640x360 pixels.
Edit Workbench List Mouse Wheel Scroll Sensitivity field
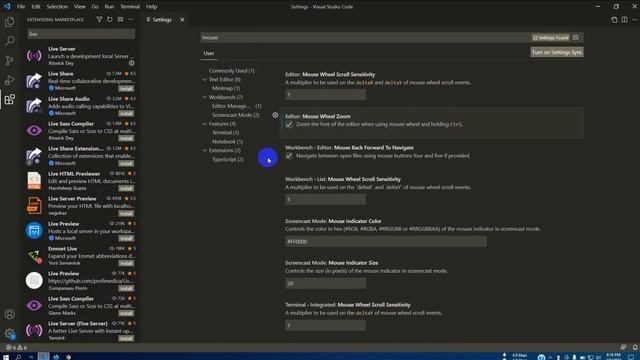coord(325,200)
